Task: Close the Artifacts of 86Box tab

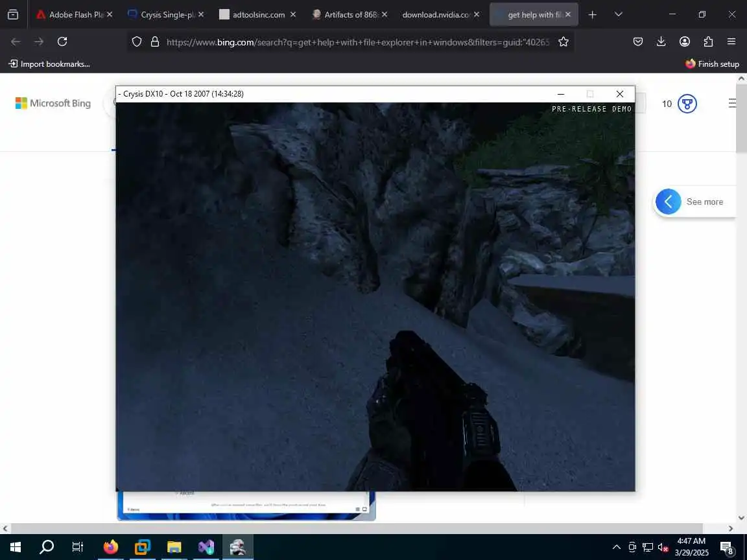Action: [385, 15]
